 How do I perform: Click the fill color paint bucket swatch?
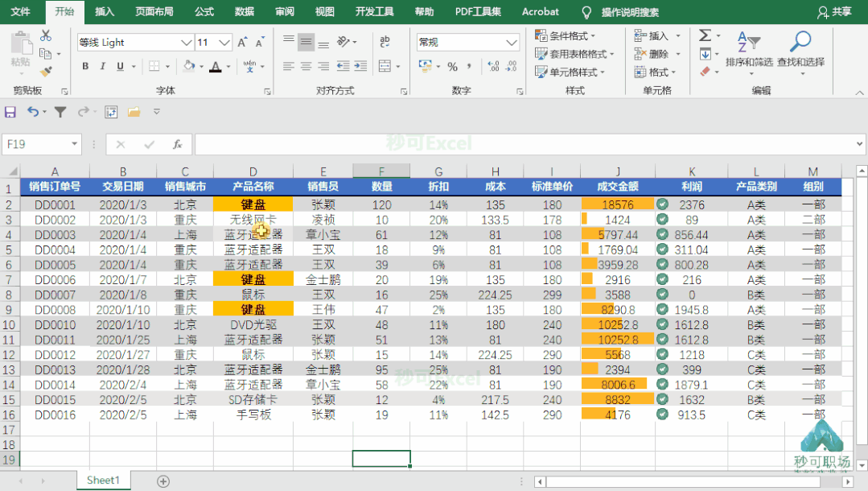click(189, 67)
